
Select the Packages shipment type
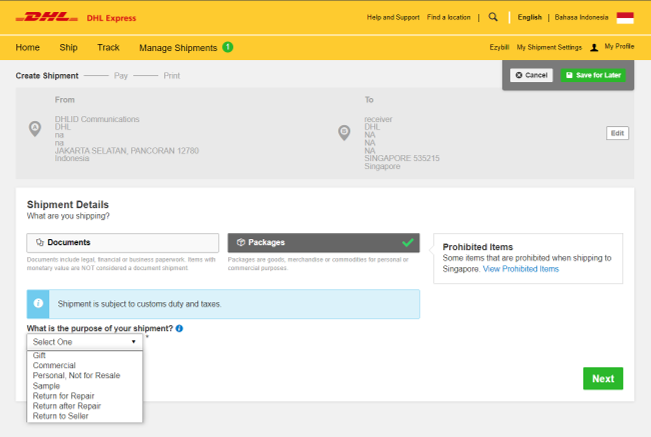(323, 243)
